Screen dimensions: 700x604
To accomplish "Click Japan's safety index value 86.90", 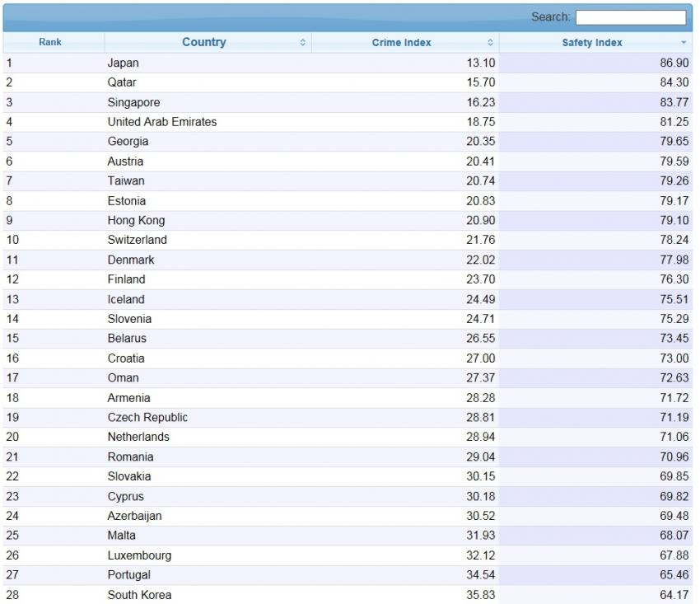I will coord(674,63).
